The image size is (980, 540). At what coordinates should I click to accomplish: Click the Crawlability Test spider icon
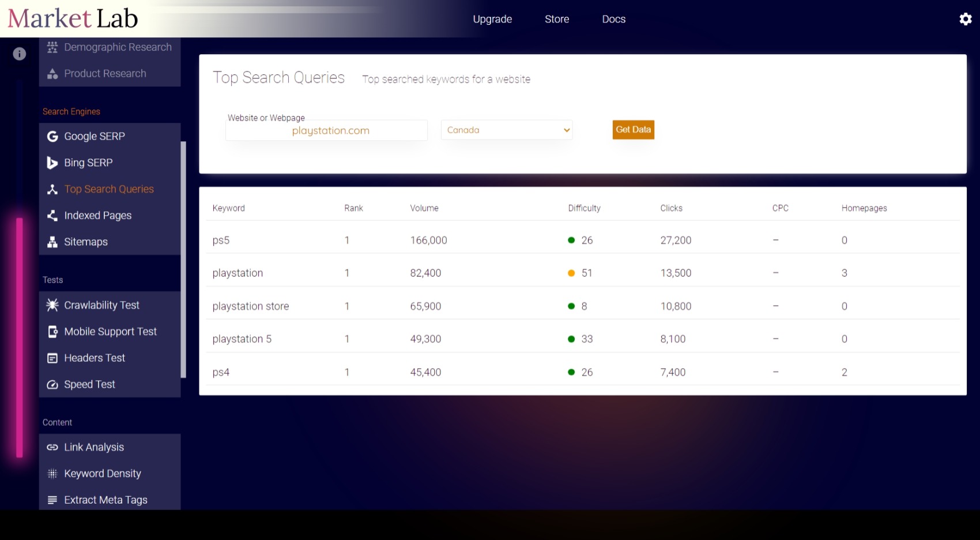pyautogui.click(x=52, y=305)
